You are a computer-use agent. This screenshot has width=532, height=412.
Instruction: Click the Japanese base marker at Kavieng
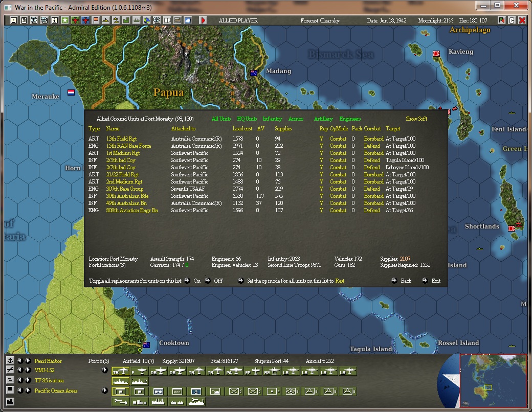coord(436,54)
